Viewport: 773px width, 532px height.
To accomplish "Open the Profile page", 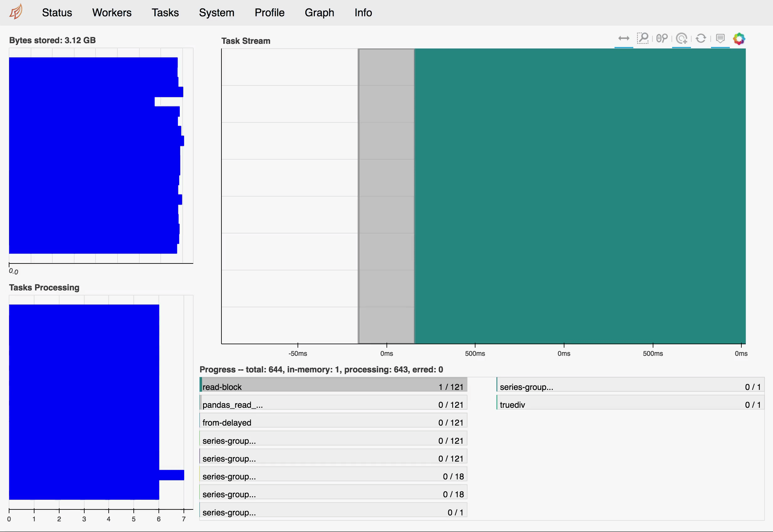I will pyautogui.click(x=269, y=13).
